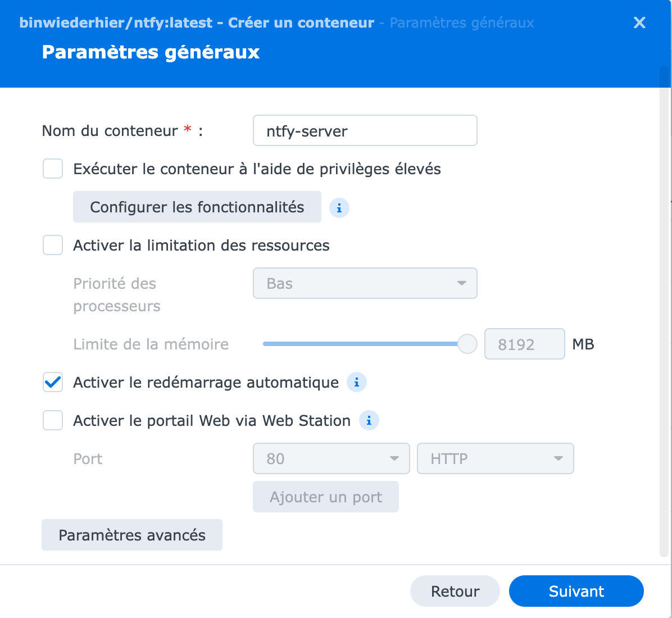Click the 8192 MB memory input field
672x618 pixels.
(x=525, y=344)
